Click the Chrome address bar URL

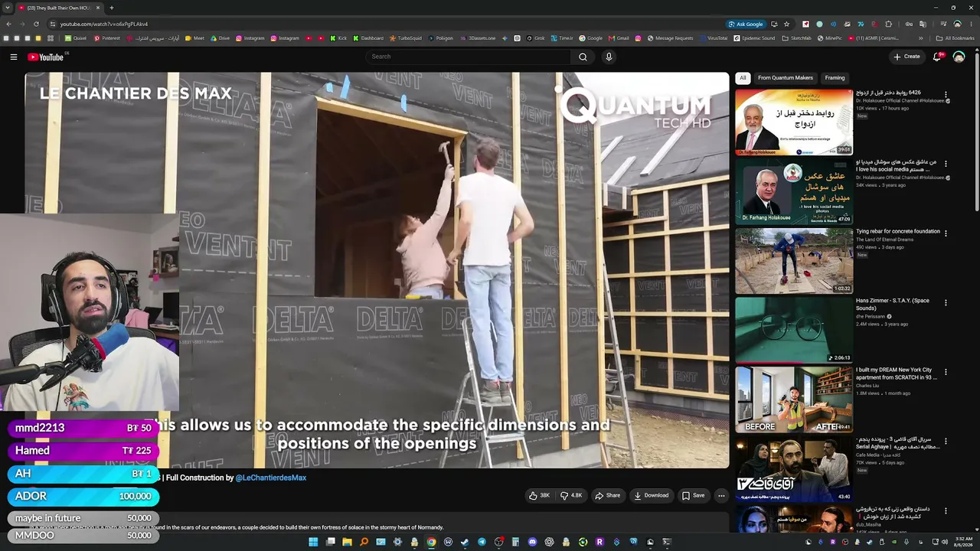104,24
